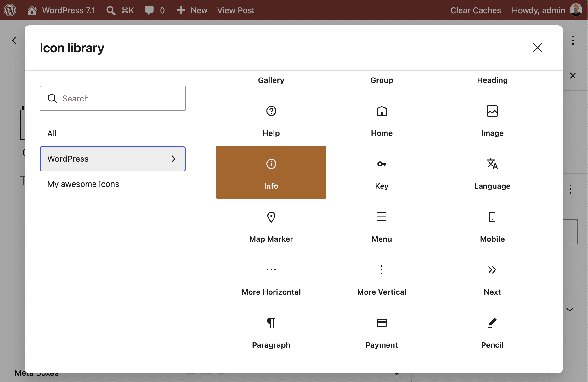Open the New content menu
The height and width of the screenshot is (382, 588).
pos(192,10)
